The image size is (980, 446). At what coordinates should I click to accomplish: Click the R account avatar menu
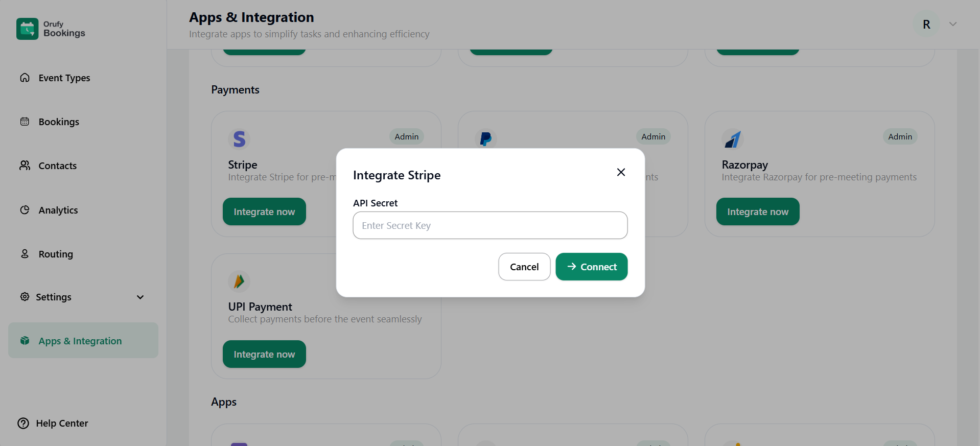pos(926,24)
